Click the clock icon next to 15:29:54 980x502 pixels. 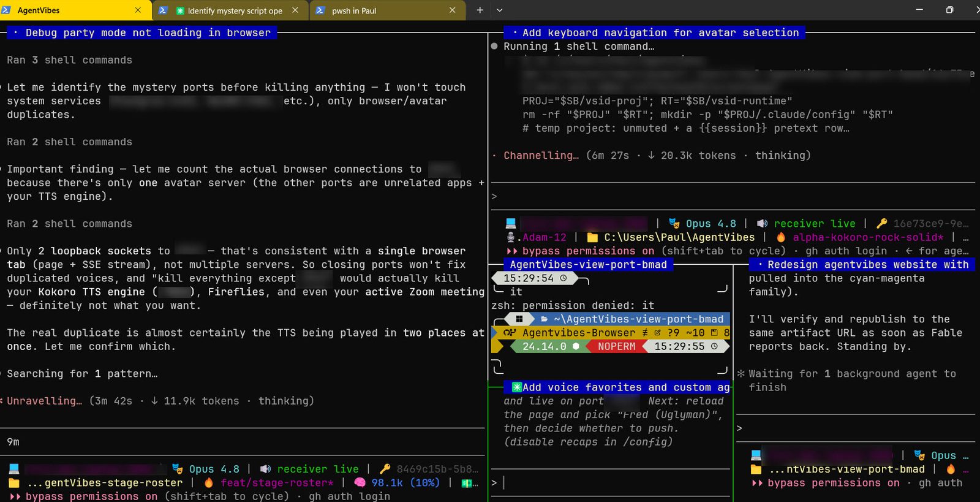563,278
